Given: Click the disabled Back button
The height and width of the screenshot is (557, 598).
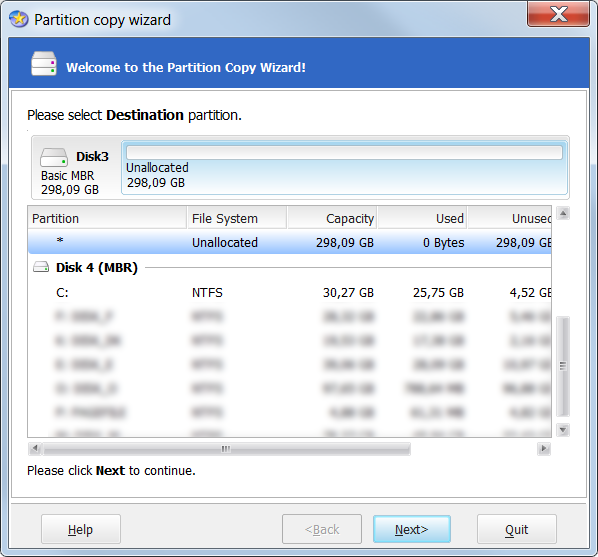Looking at the screenshot, I should tap(322, 529).
